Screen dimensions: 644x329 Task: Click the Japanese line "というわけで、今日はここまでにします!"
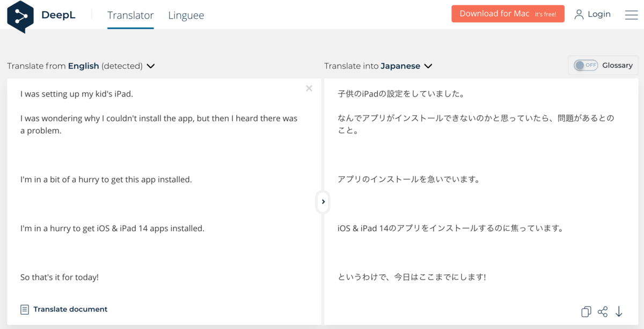click(x=412, y=277)
